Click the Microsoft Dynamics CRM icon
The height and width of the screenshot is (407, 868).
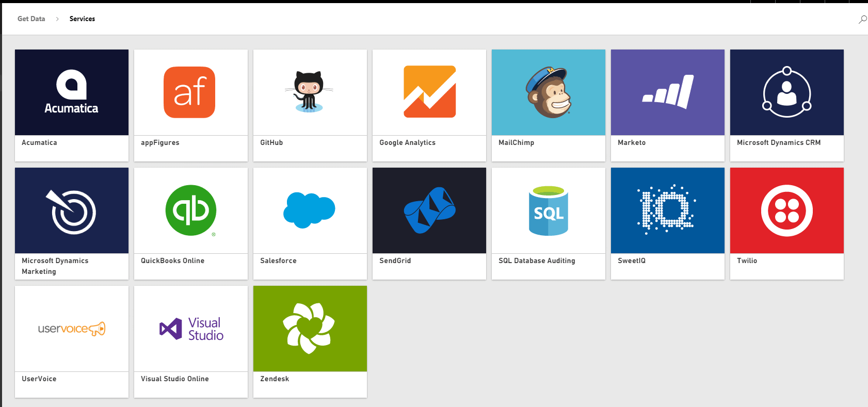786,92
